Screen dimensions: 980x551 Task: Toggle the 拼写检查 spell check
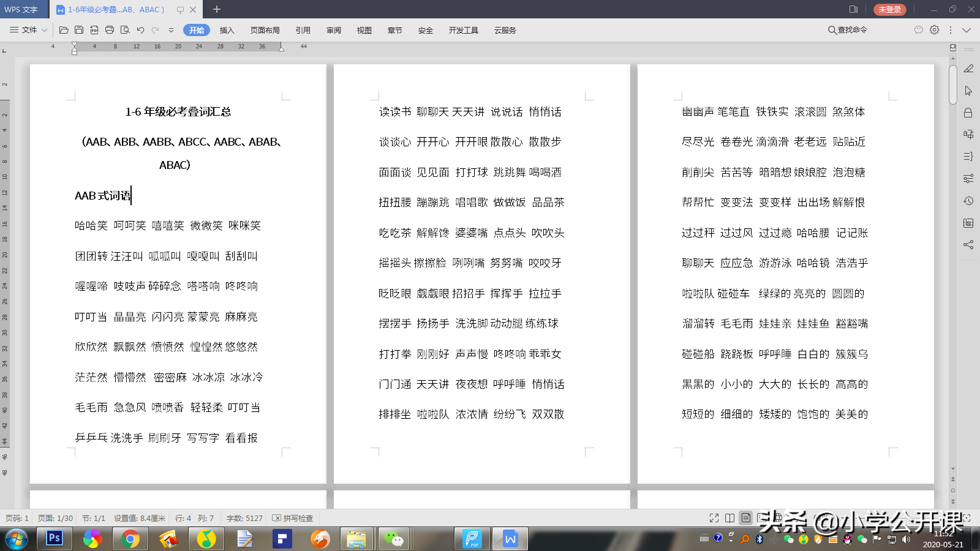293,518
